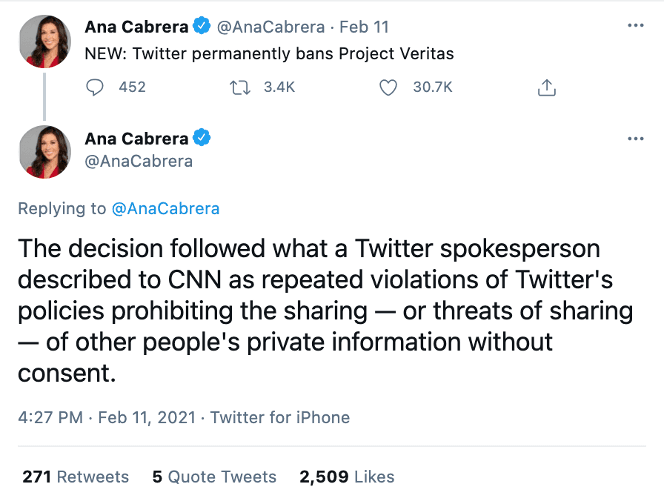Open the more options menu on second tweet

[x=634, y=138]
